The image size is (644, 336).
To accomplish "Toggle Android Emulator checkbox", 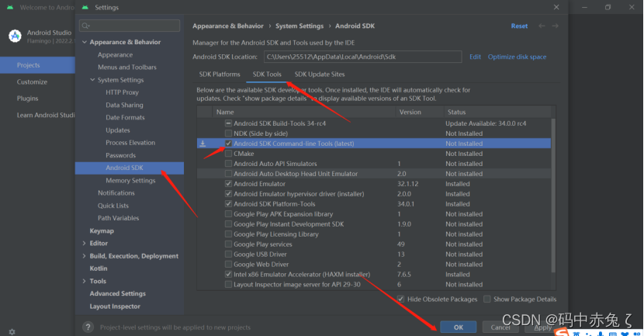I will point(228,184).
